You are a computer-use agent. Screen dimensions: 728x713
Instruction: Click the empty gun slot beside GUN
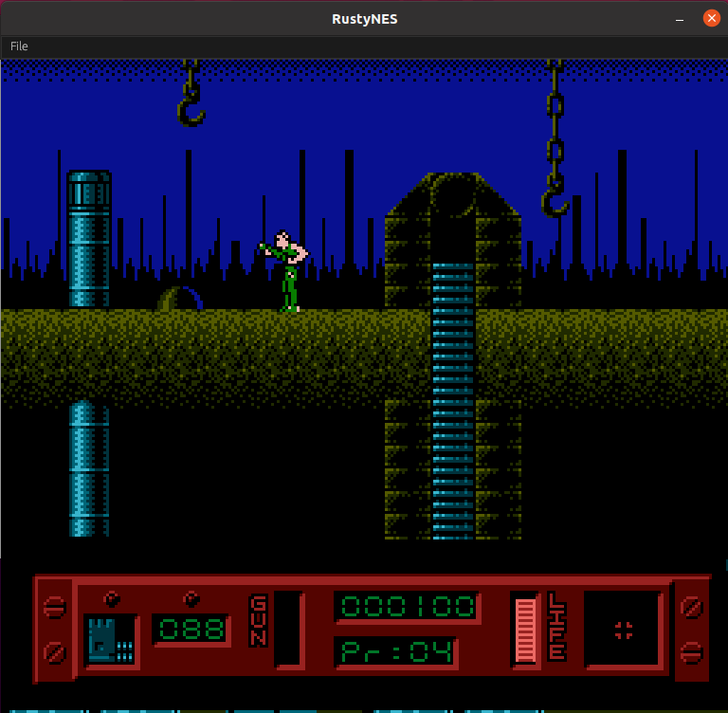(x=288, y=629)
